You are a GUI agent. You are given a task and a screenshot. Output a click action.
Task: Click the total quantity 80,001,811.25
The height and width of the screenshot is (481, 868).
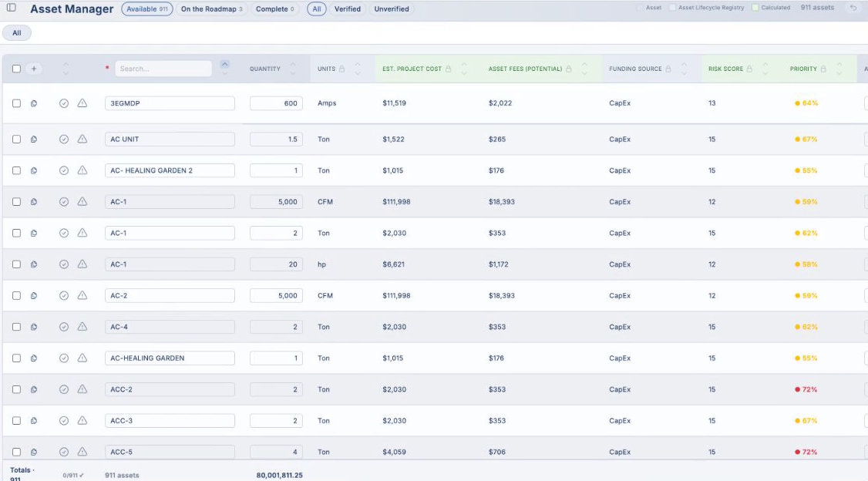(x=280, y=475)
